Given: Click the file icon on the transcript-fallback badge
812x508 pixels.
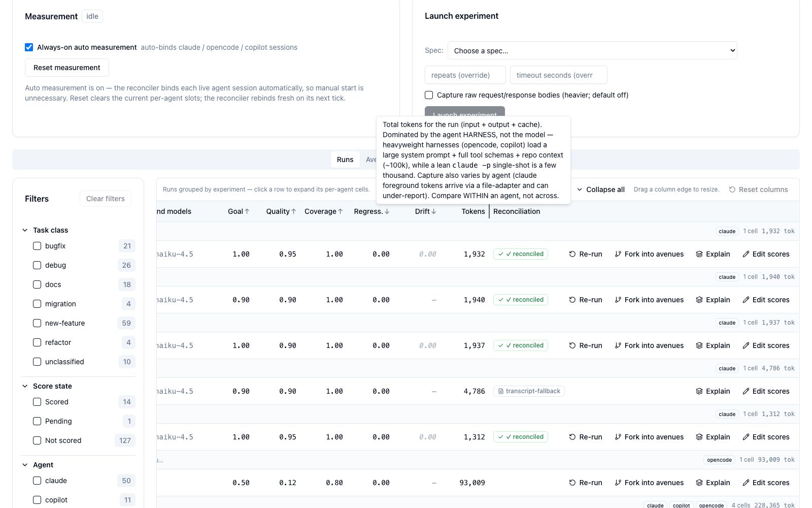Looking at the screenshot, I should (x=501, y=391).
